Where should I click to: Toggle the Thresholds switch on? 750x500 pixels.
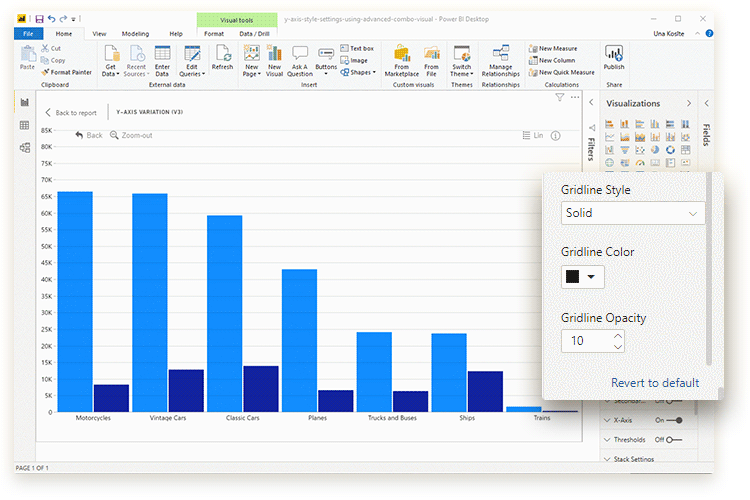tap(673, 440)
